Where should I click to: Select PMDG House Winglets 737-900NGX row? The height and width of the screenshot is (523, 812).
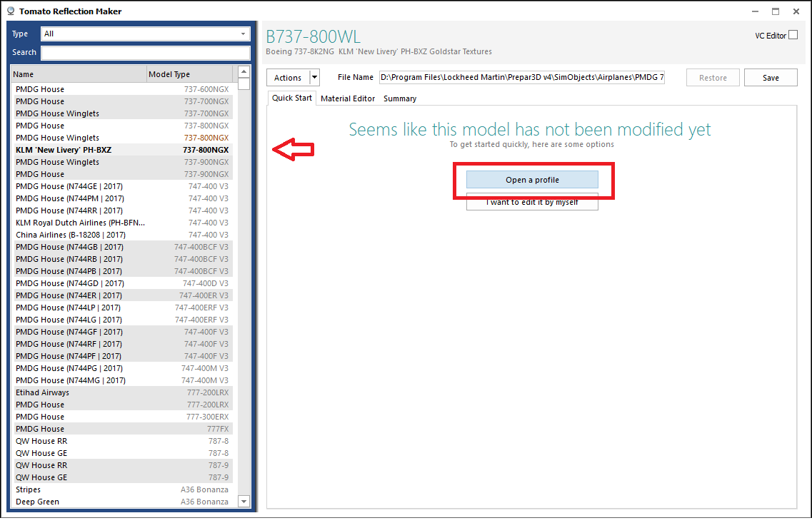tap(122, 162)
